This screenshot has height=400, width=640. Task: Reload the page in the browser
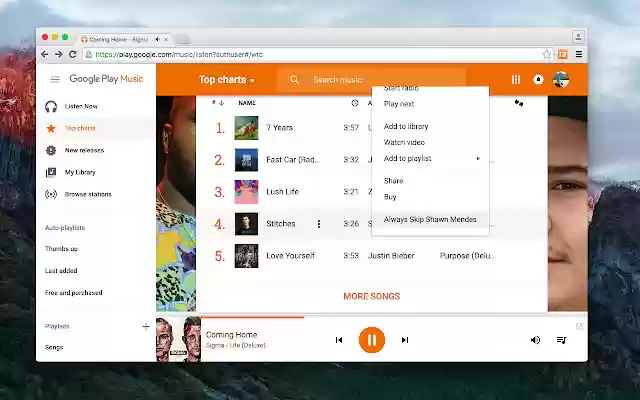coord(73,54)
